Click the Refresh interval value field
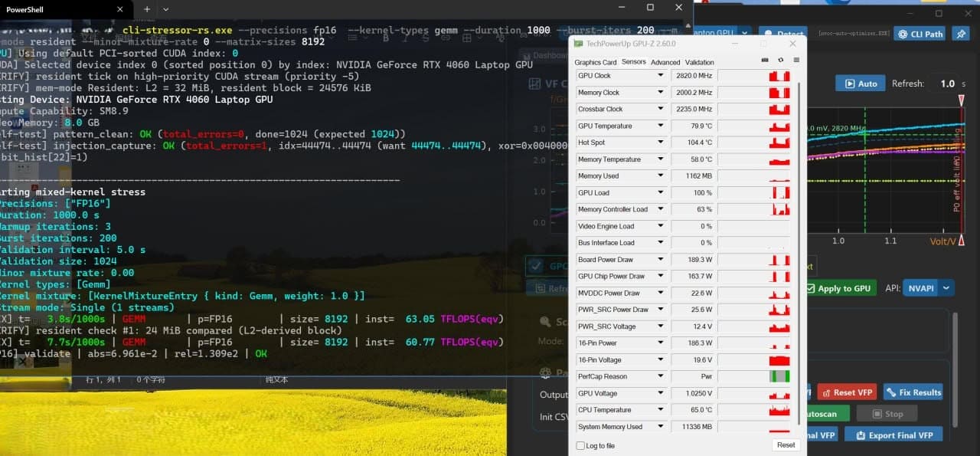The width and height of the screenshot is (980, 456). coord(948,84)
